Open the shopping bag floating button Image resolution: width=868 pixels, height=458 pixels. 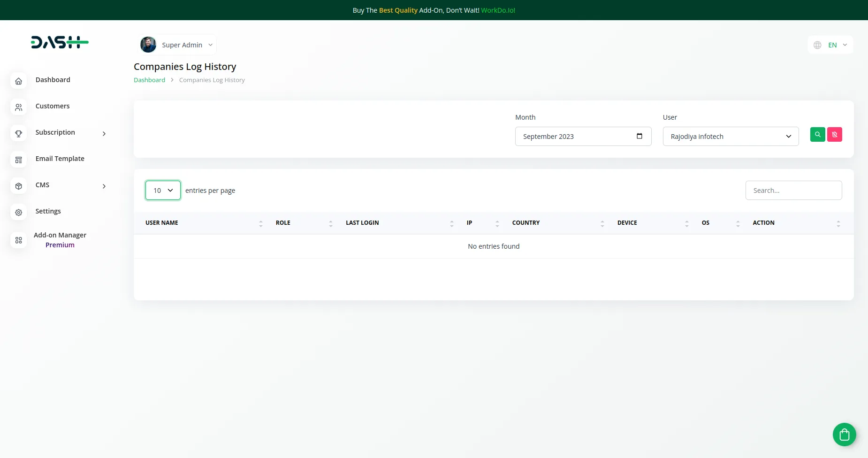pyautogui.click(x=844, y=435)
